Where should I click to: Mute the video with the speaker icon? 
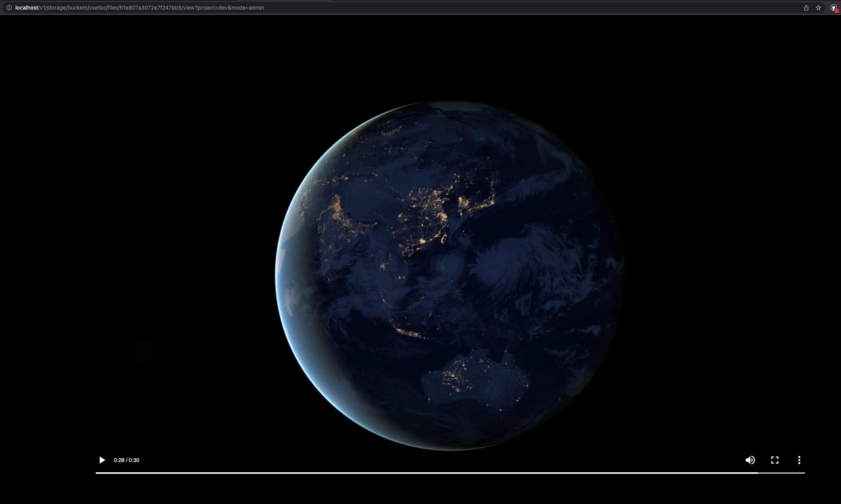click(x=750, y=460)
